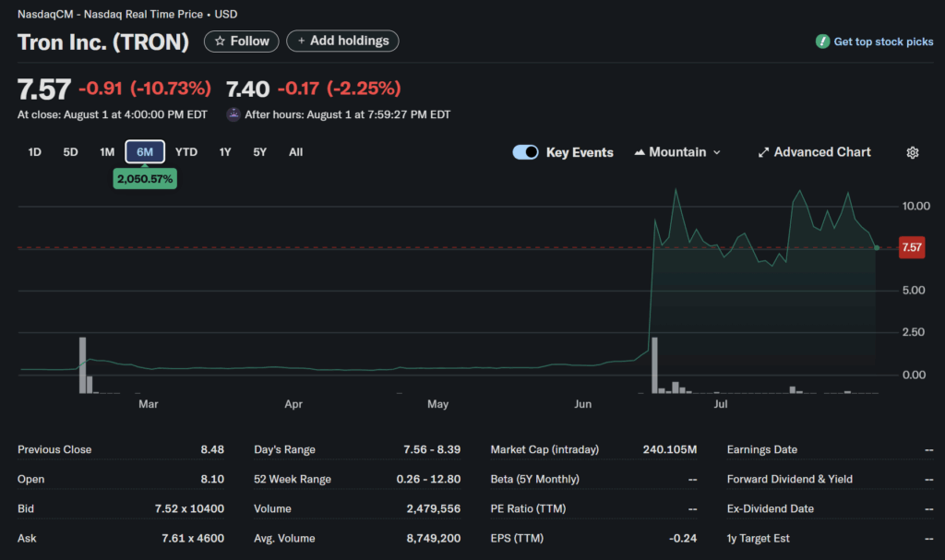Screen dimensions: 945x560
Task: Open the Advanced Chart view
Action: [814, 152]
